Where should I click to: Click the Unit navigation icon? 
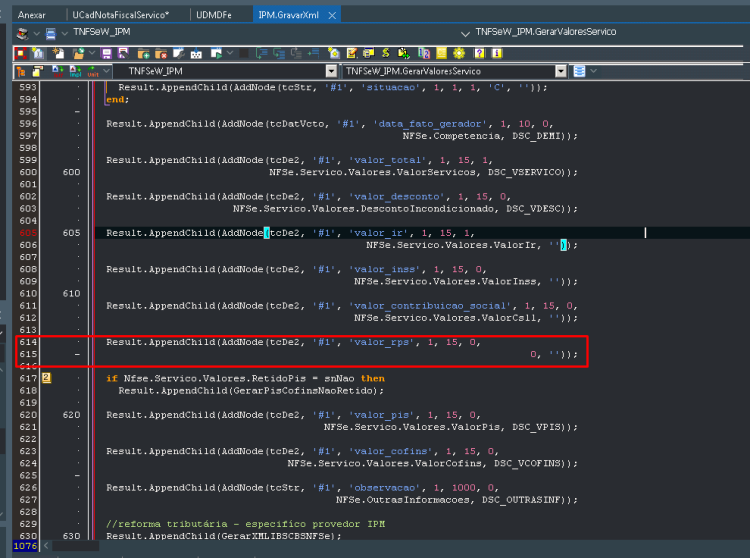[x=93, y=72]
